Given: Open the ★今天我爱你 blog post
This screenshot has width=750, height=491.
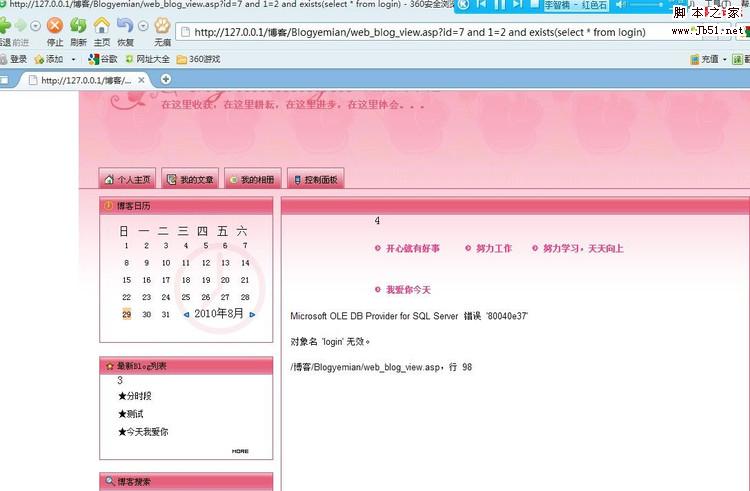Looking at the screenshot, I should tap(143, 432).
